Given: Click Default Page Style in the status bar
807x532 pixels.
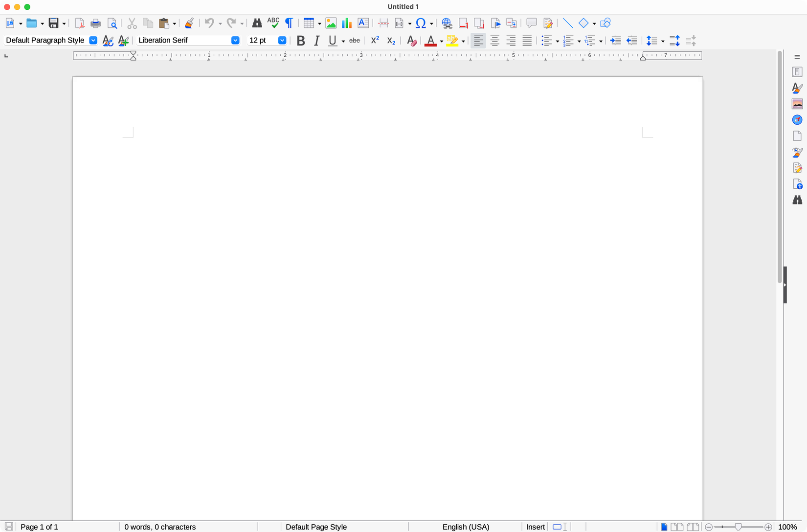Looking at the screenshot, I should click(x=316, y=527).
